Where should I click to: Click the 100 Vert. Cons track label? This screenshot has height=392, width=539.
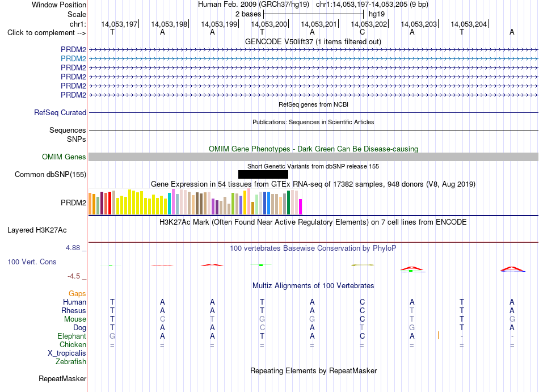pos(32,262)
